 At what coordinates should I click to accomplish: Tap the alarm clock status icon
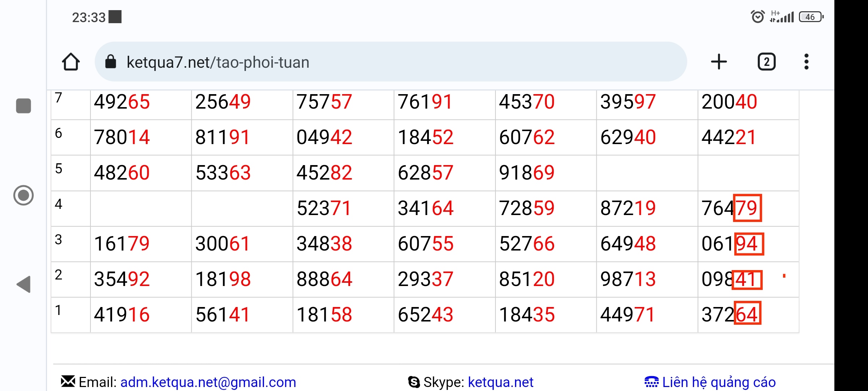pyautogui.click(x=757, y=17)
